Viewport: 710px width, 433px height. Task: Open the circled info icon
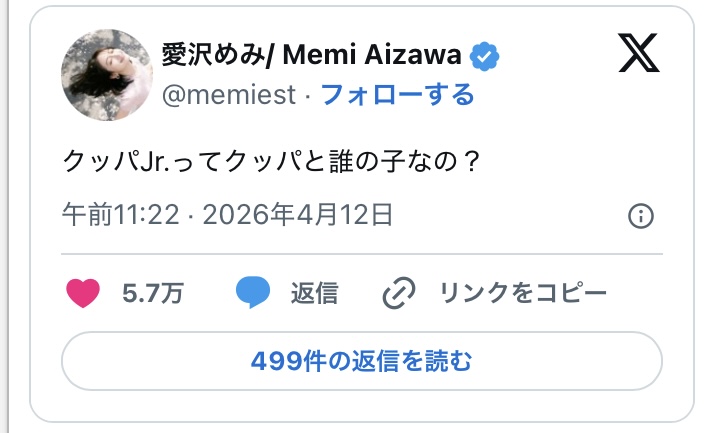(x=640, y=216)
